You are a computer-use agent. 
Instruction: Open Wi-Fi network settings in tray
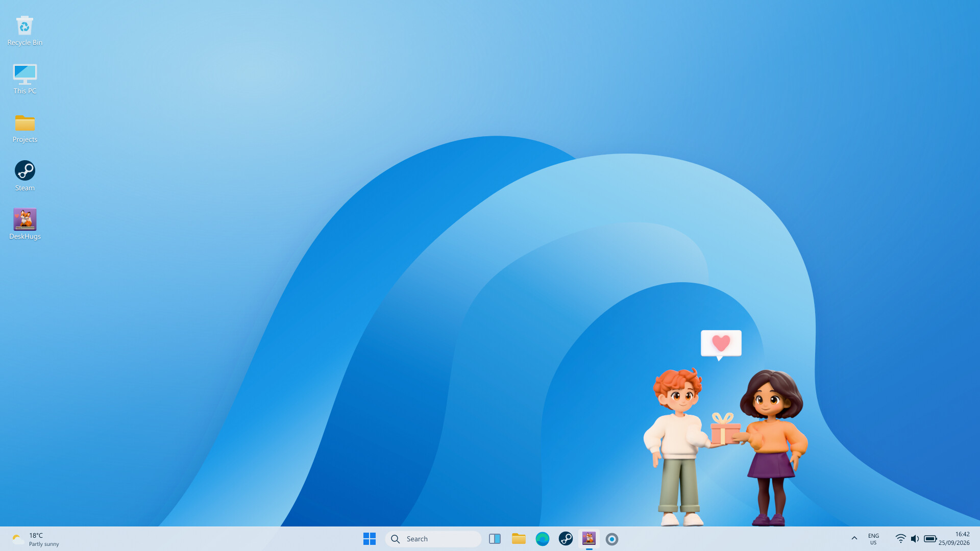click(x=900, y=539)
